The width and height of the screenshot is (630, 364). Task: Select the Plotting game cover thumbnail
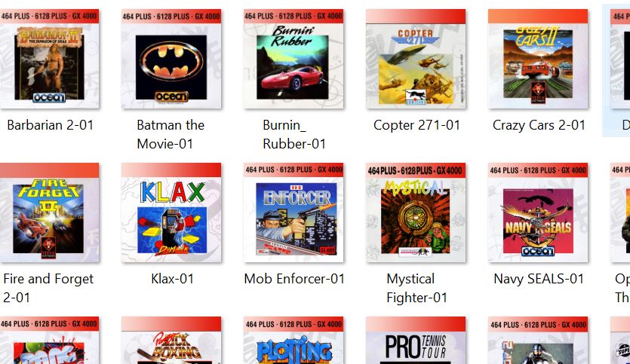(293, 341)
